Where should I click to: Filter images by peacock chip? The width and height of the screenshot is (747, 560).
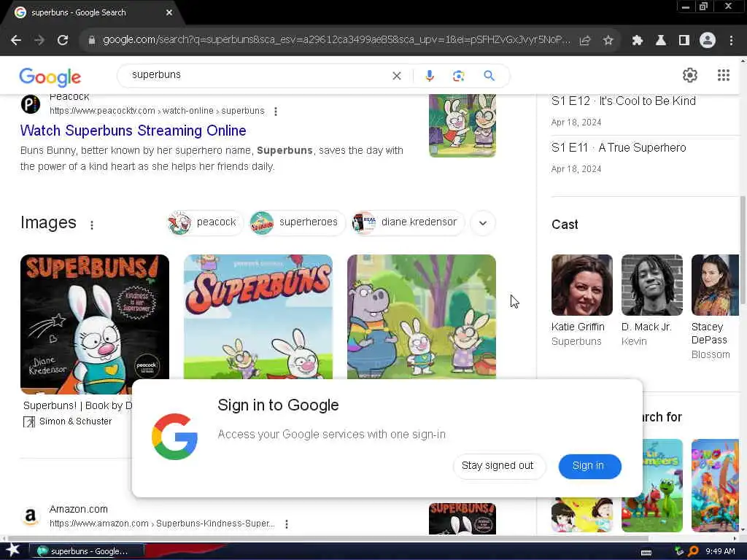click(x=205, y=222)
